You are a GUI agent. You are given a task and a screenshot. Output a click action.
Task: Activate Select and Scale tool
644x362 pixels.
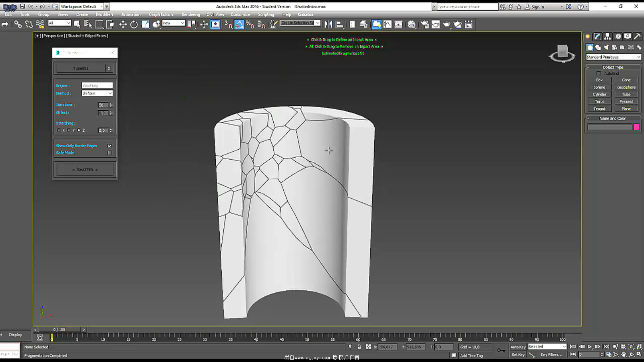[145, 25]
